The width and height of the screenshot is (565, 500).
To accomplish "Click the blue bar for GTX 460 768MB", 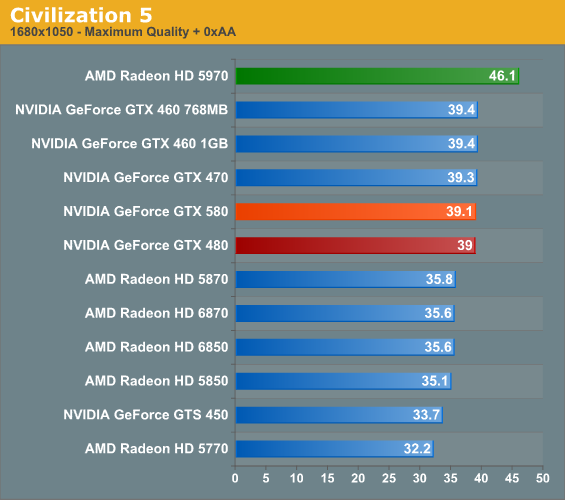I will coord(357,110).
